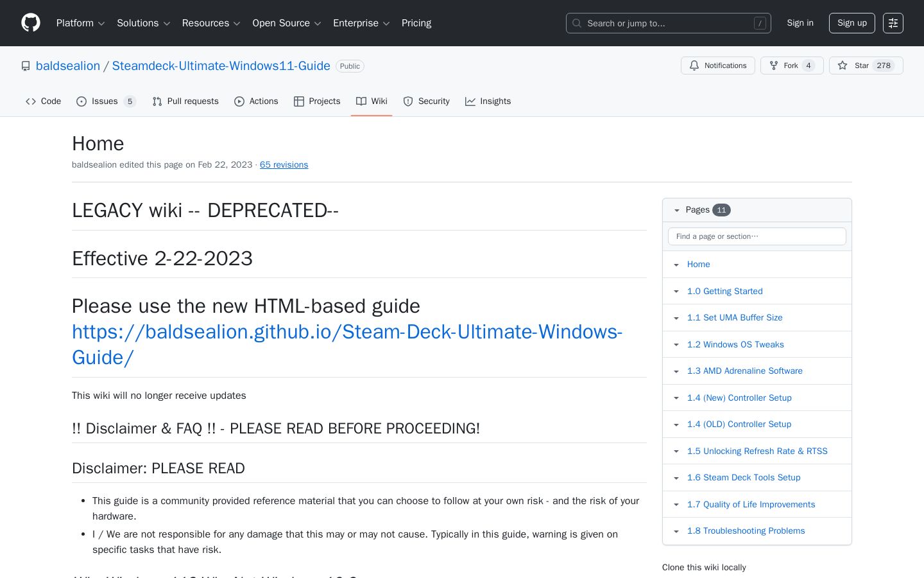Open 1.6 Steam Deck Tools Setup page
Viewport: 924px width, 578px height.
tap(744, 478)
